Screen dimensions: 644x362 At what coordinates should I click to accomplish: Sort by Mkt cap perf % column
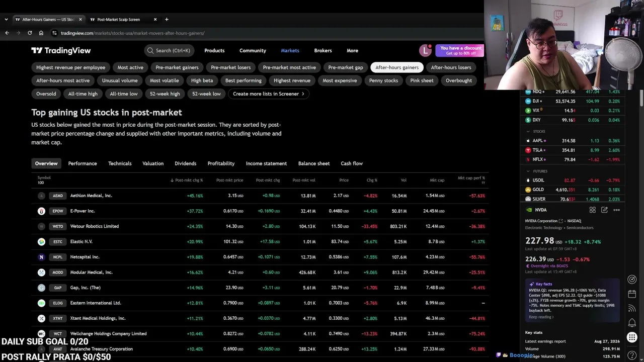[x=471, y=179]
